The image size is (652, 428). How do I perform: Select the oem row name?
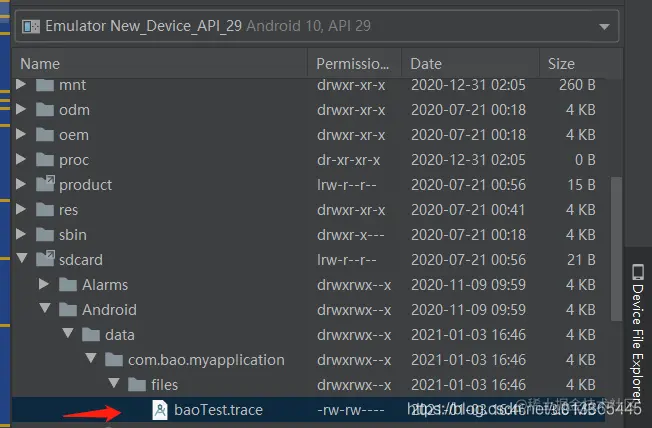(x=74, y=135)
